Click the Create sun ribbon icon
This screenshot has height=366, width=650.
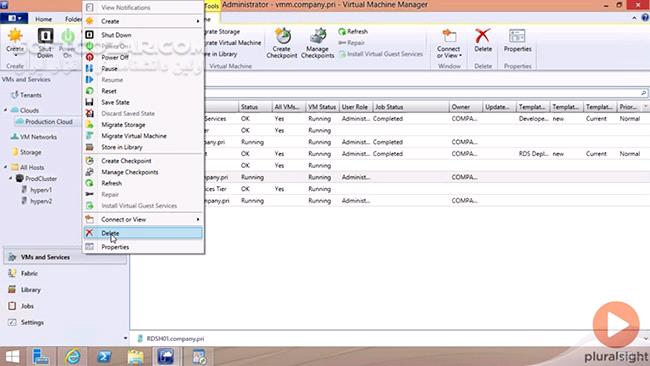coord(15,43)
